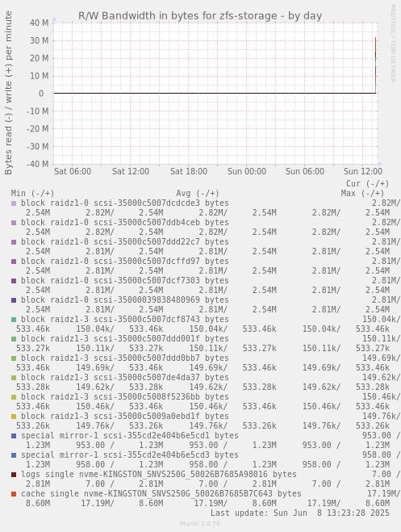Click legend swatch for scsi-35000c5007ddd22c7
This screenshot has height=532, width=401.
click(x=14, y=242)
